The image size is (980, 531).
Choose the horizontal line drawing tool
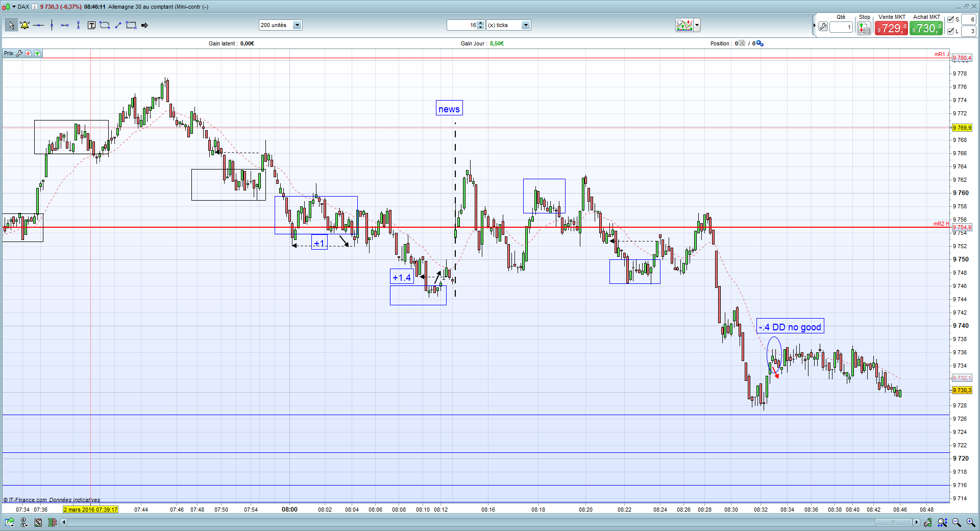click(38, 25)
